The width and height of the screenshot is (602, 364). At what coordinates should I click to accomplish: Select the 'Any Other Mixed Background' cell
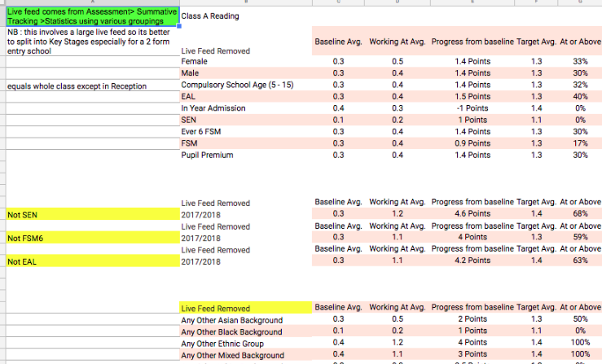click(232, 356)
